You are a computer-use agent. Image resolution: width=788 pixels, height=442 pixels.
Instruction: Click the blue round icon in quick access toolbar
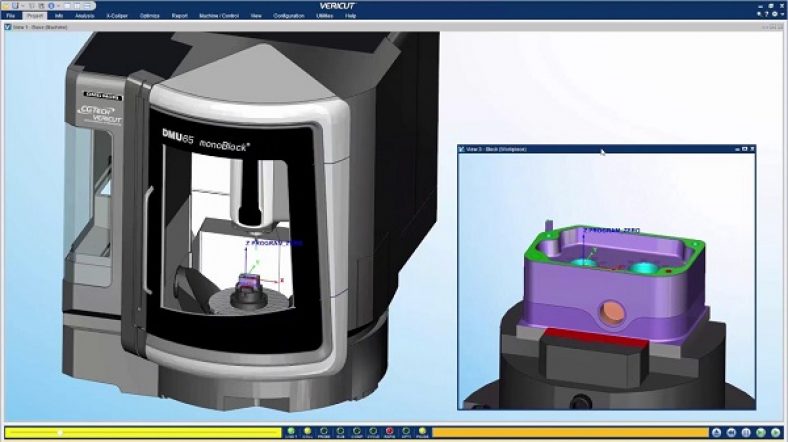(x=51, y=6)
